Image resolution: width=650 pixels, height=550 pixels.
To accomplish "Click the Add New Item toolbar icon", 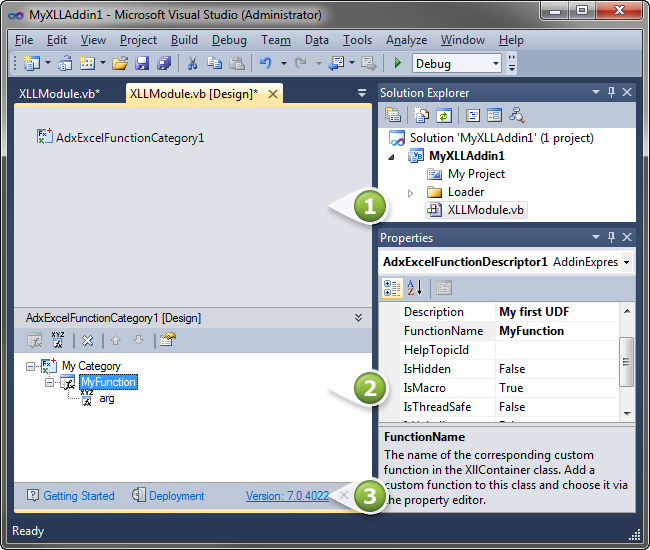I will pyautogui.click(x=87, y=63).
